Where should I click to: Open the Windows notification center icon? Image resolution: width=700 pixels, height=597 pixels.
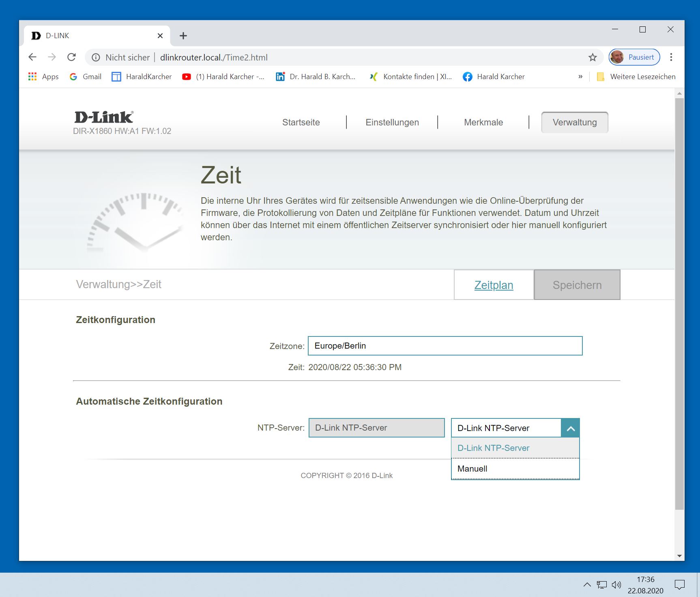[x=680, y=585]
